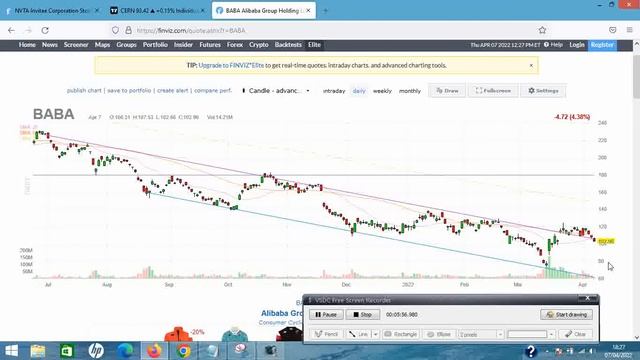This screenshot has height=360, width=640.
Task: Click the Help link in Finviz header
Action: pos(553,45)
